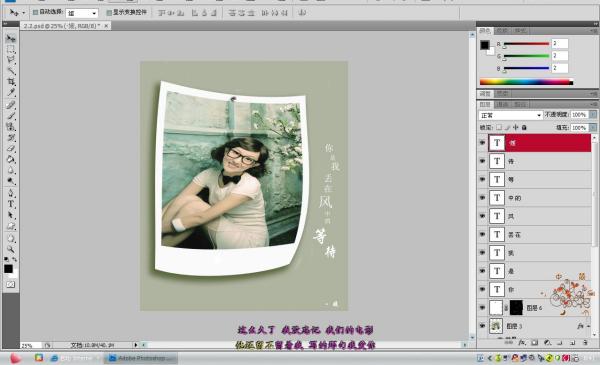Close the 2.2.psd document tab

(106, 26)
